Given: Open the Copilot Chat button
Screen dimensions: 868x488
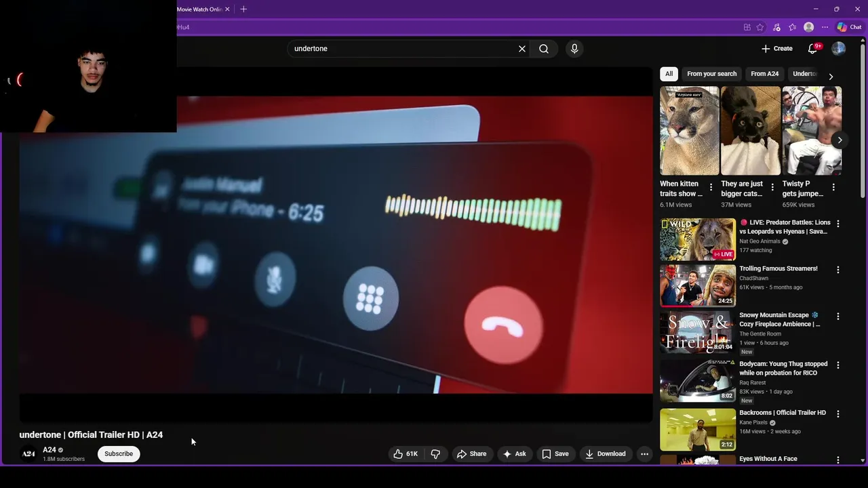Looking at the screenshot, I should click(849, 28).
